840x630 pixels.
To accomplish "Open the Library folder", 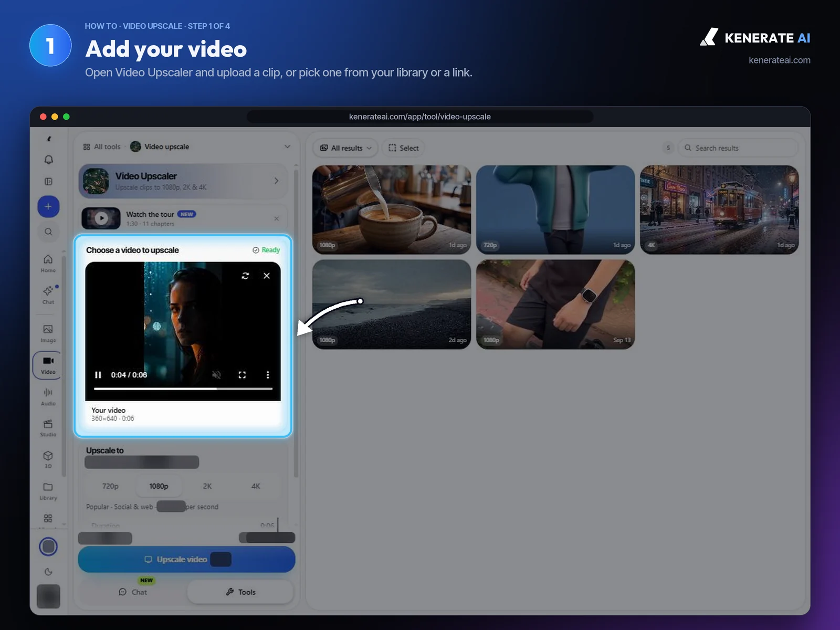I will tap(48, 491).
